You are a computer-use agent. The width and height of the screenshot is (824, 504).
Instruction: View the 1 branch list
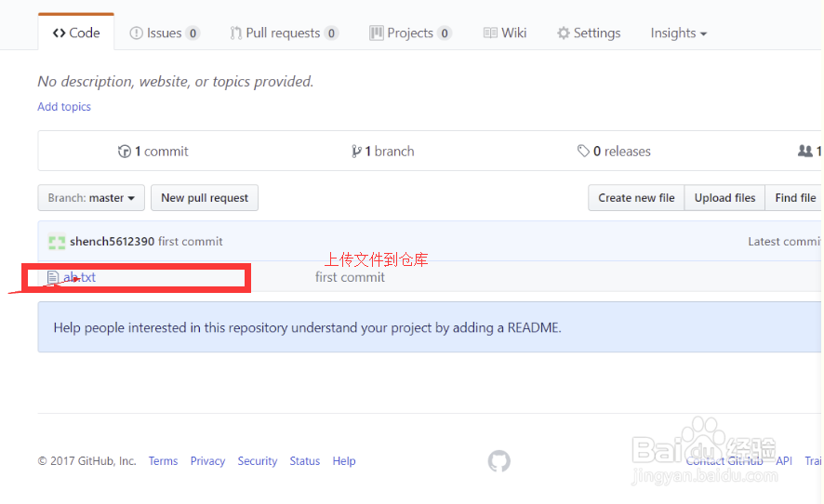382,152
